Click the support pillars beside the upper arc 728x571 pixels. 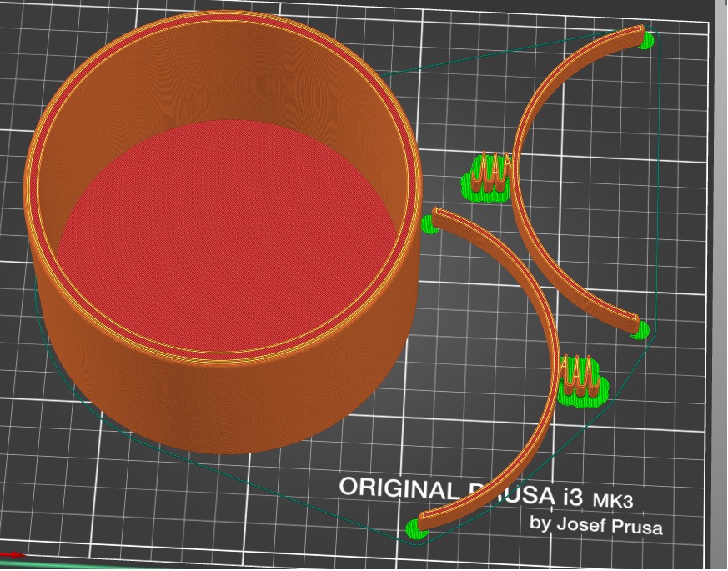[488, 177]
